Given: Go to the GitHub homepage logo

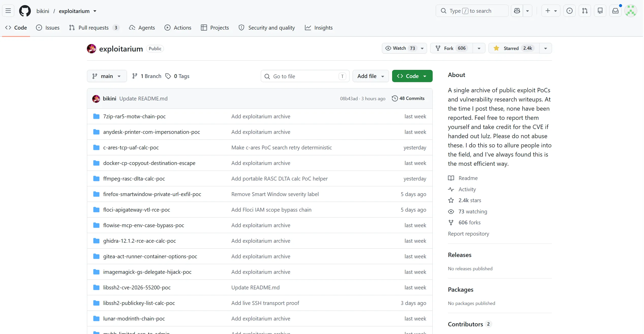Looking at the screenshot, I should click(x=25, y=11).
